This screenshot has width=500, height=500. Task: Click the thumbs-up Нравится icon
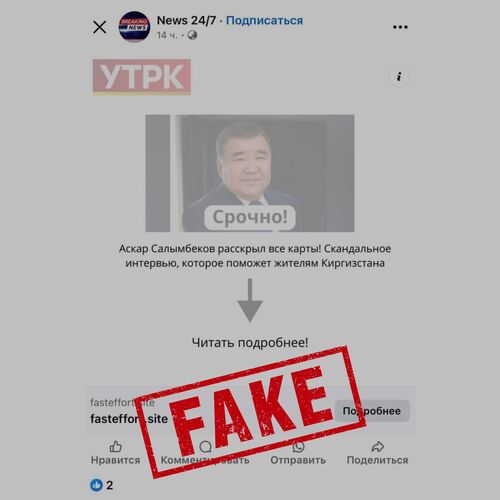116,446
